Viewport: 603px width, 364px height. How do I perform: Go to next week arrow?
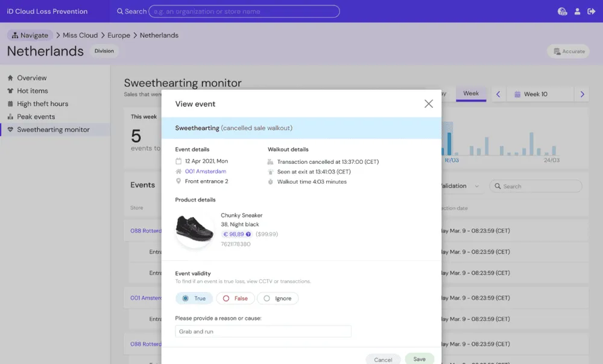coord(582,94)
